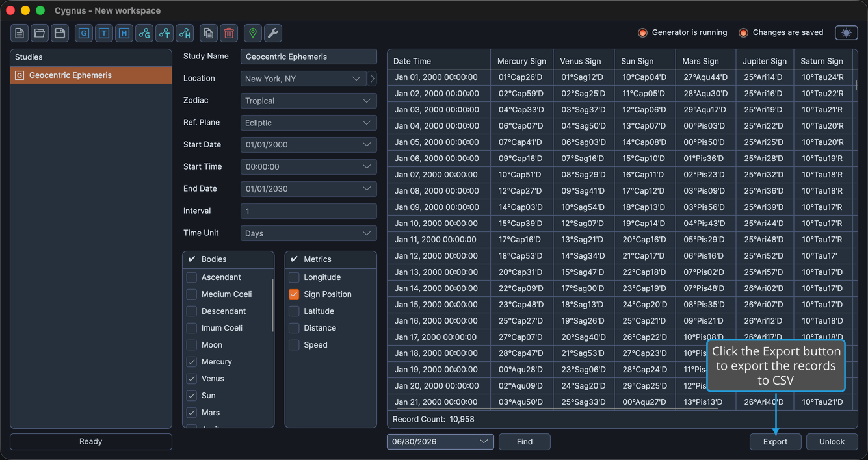
Task: Check the Imum Coeli checkbox
Action: click(192, 328)
